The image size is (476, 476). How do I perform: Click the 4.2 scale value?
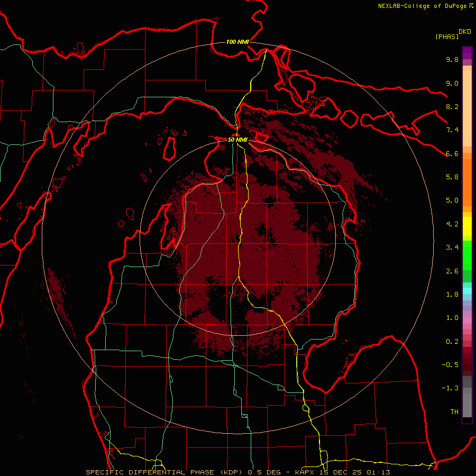click(x=452, y=224)
